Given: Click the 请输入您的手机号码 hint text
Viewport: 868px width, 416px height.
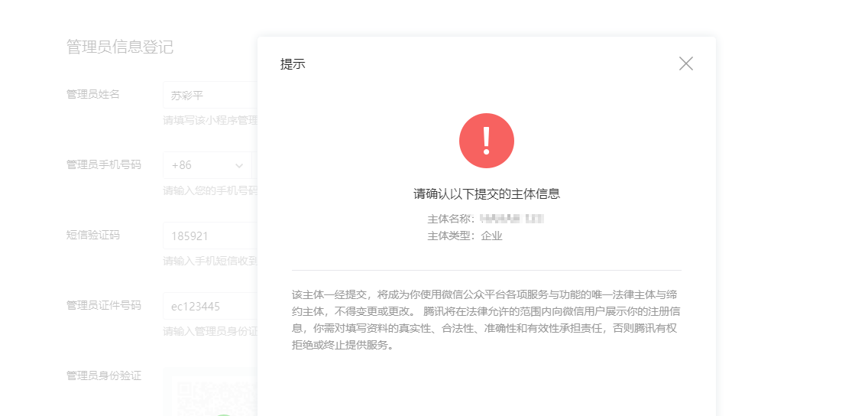Looking at the screenshot, I should point(210,190).
